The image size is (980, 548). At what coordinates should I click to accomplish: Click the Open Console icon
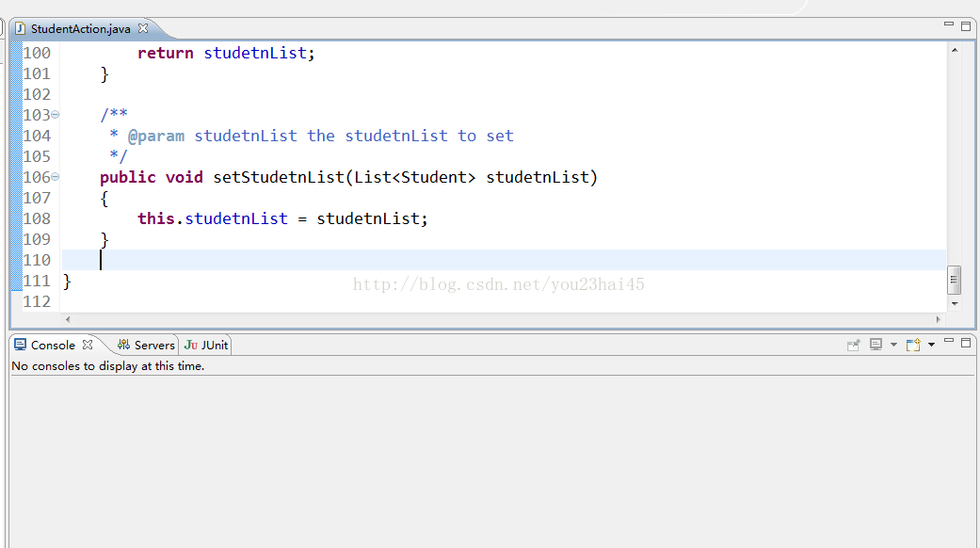[x=914, y=345]
